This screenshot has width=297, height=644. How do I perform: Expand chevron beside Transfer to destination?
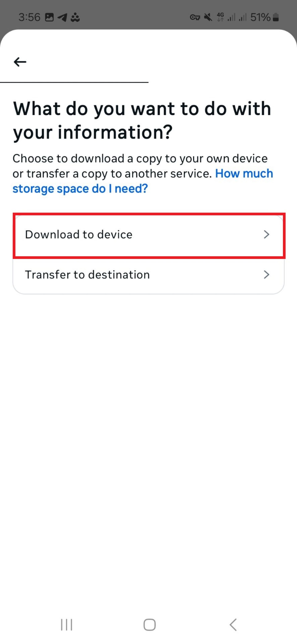coord(267,275)
